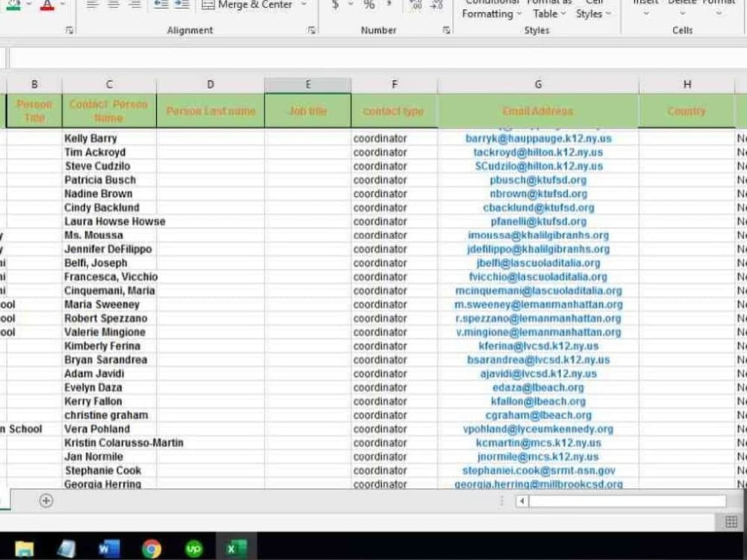Open the font color dropdown arrow
Image resolution: width=747 pixels, height=560 pixels.
click(x=63, y=4)
